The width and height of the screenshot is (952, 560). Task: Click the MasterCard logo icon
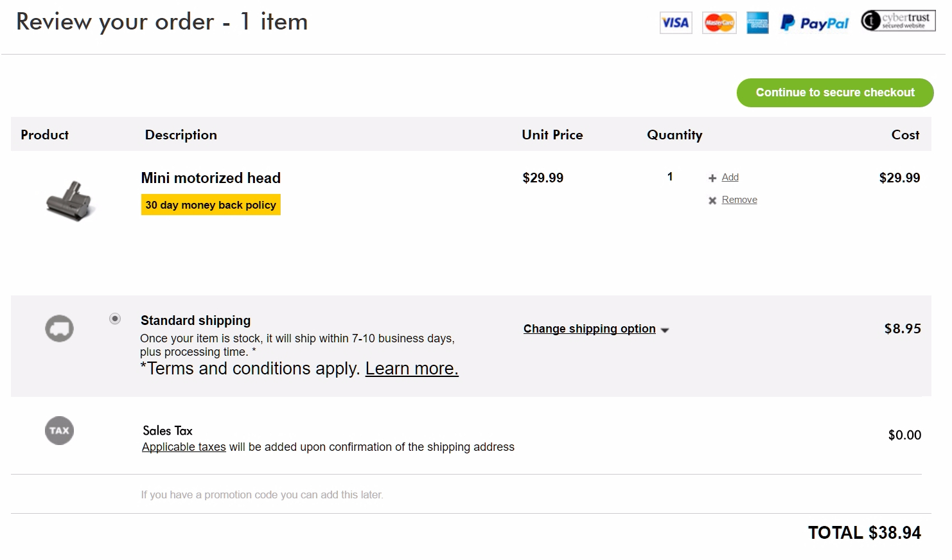[x=719, y=23]
